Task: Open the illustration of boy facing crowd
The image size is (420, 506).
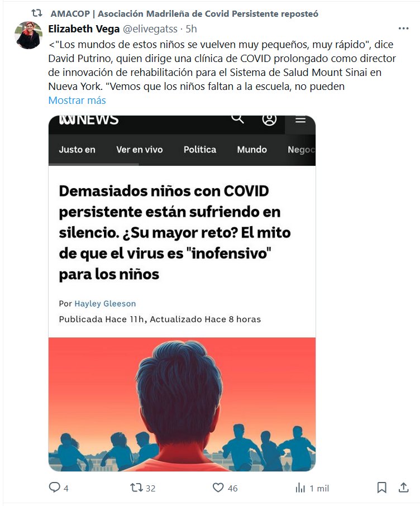Action: click(x=182, y=404)
